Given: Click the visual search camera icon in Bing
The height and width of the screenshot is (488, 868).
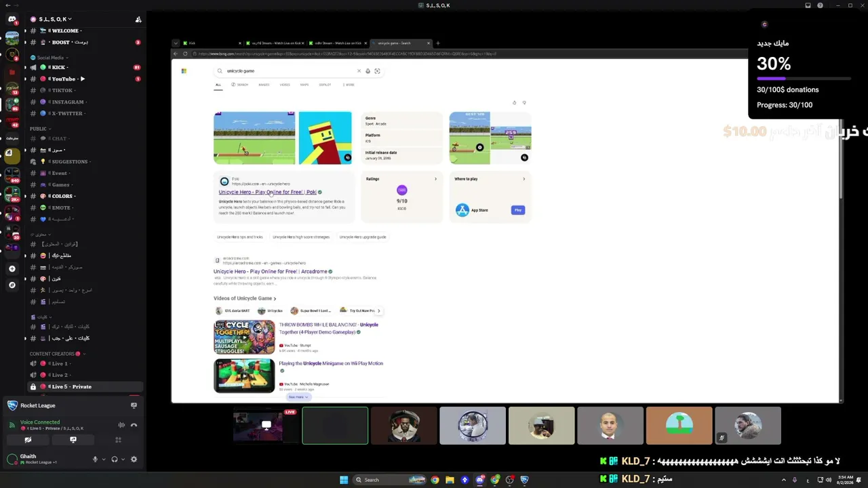Looking at the screenshot, I should pos(377,71).
